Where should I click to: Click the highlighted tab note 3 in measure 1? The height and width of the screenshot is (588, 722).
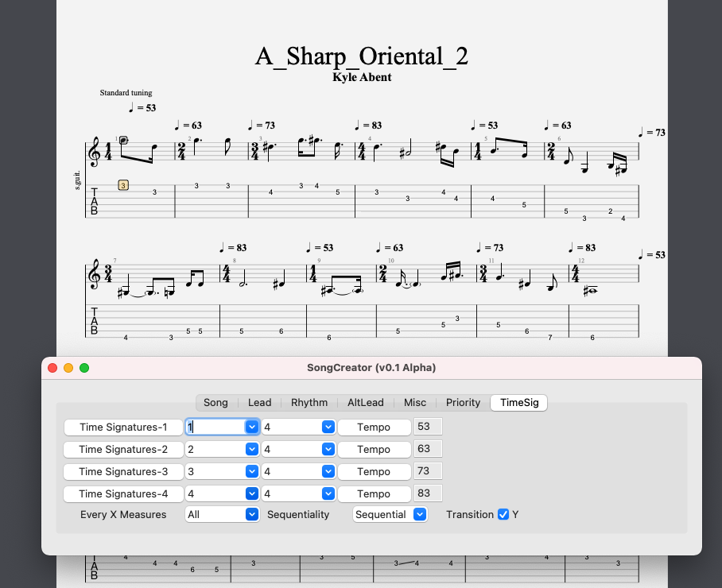coord(123,185)
